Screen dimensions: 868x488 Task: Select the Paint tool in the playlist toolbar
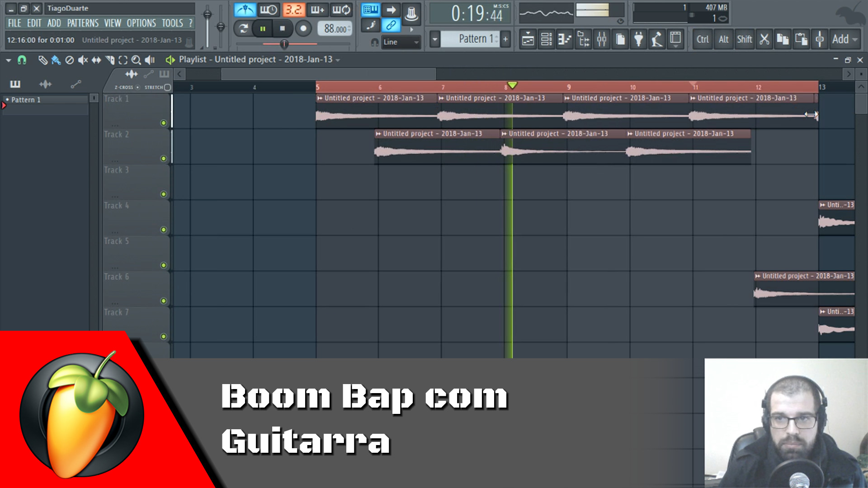pos(55,59)
